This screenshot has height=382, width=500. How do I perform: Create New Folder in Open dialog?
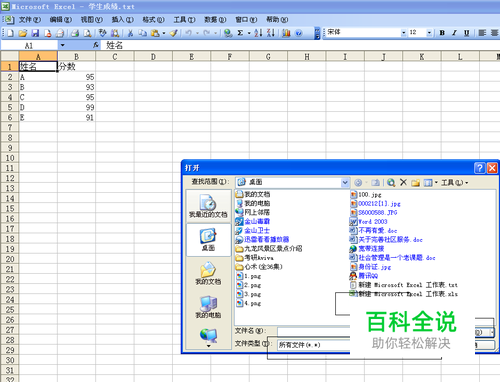click(415, 182)
